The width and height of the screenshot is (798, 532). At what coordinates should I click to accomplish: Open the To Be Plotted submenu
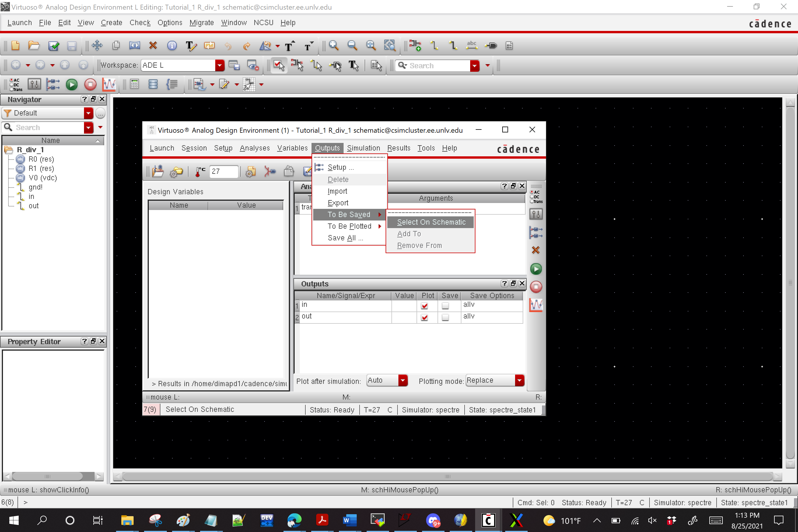point(349,226)
